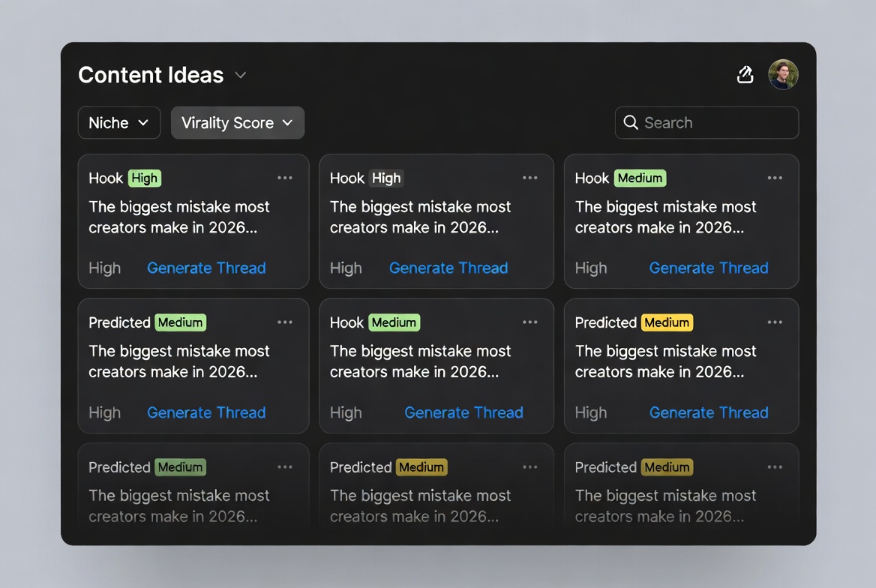The width and height of the screenshot is (876, 588).
Task: Click Generate Thread on middle-left Predicted card
Action: click(x=206, y=412)
